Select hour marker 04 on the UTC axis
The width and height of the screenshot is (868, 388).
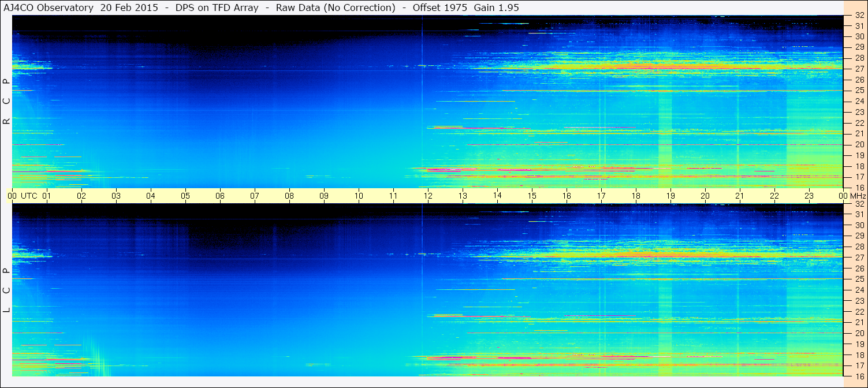151,196
